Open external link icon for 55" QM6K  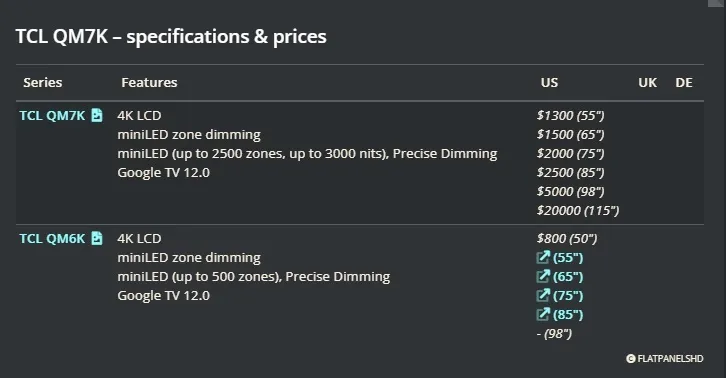click(543, 257)
